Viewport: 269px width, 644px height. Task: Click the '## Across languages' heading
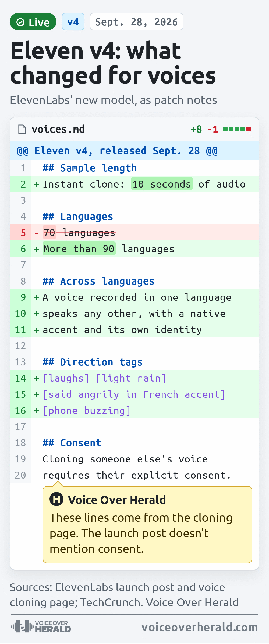point(98,281)
